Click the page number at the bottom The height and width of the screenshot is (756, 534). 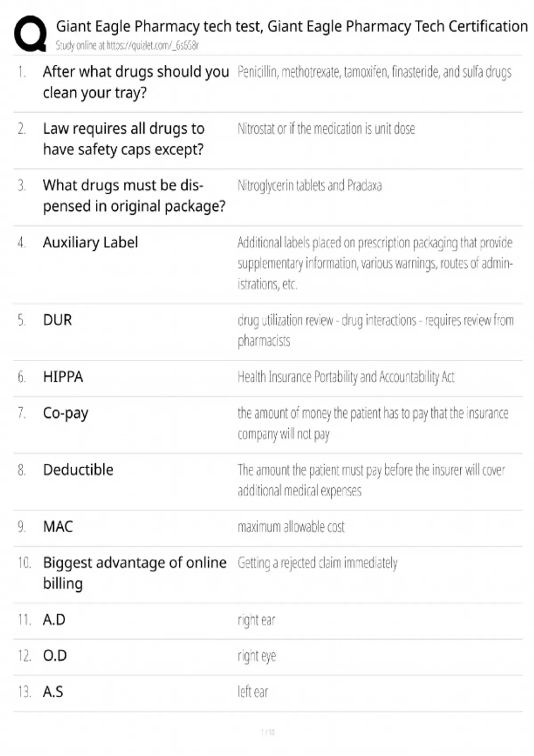tap(267, 732)
